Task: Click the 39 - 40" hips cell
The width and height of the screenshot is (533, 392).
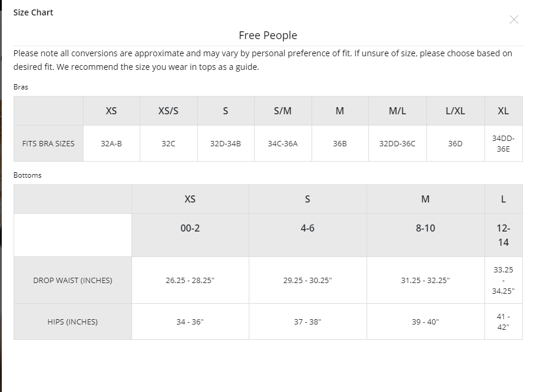Action: pyautogui.click(x=425, y=322)
